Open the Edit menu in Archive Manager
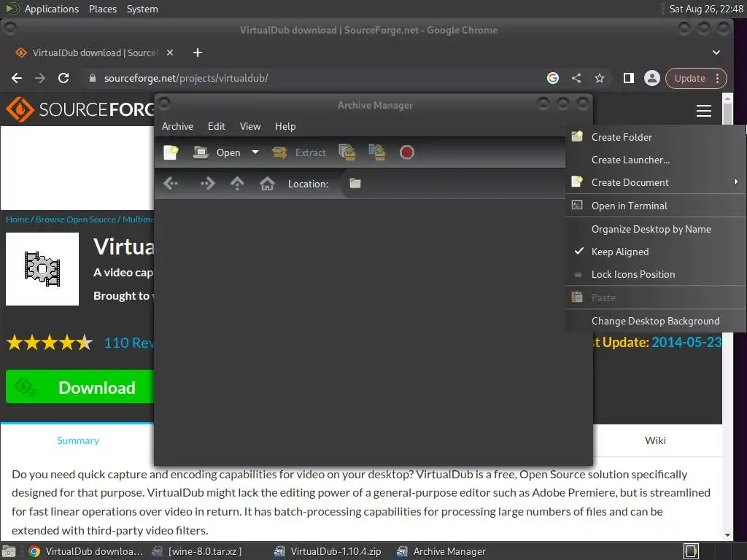Viewport: 747px width, 560px height. coord(216,126)
